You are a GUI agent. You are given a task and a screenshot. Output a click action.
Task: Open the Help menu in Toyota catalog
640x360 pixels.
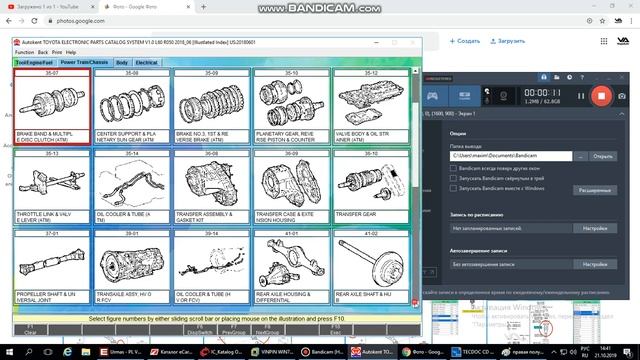coord(71,52)
